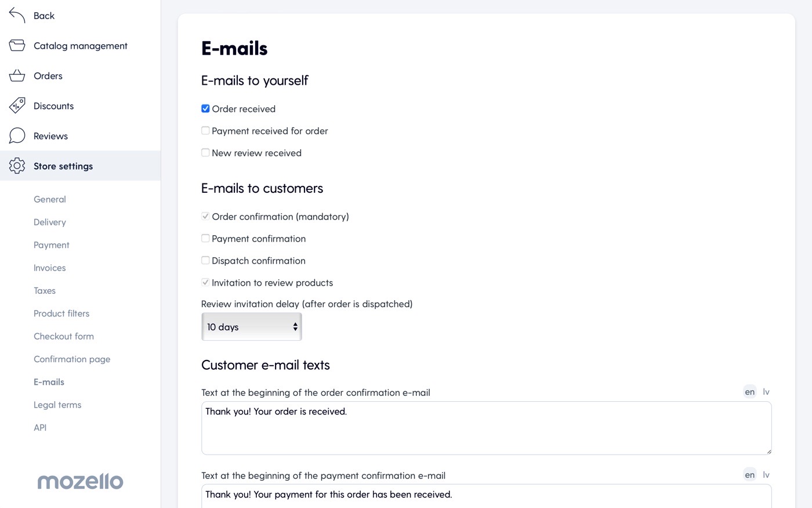The width and height of the screenshot is (812, 508).
Task: Click the payment confirmation e-mail text field
Action: [486, 496]
